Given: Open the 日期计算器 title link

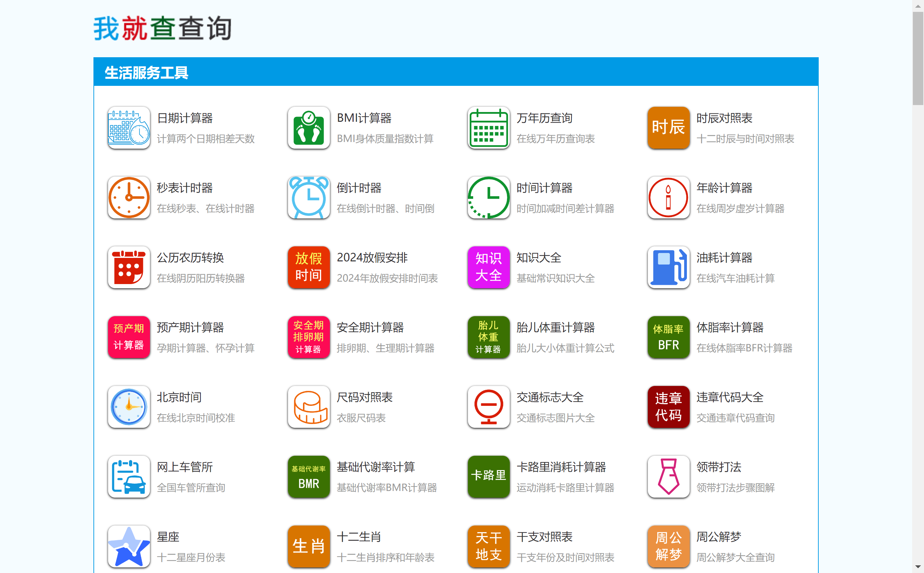Looking at the screenshot, I should pos(185,118).
